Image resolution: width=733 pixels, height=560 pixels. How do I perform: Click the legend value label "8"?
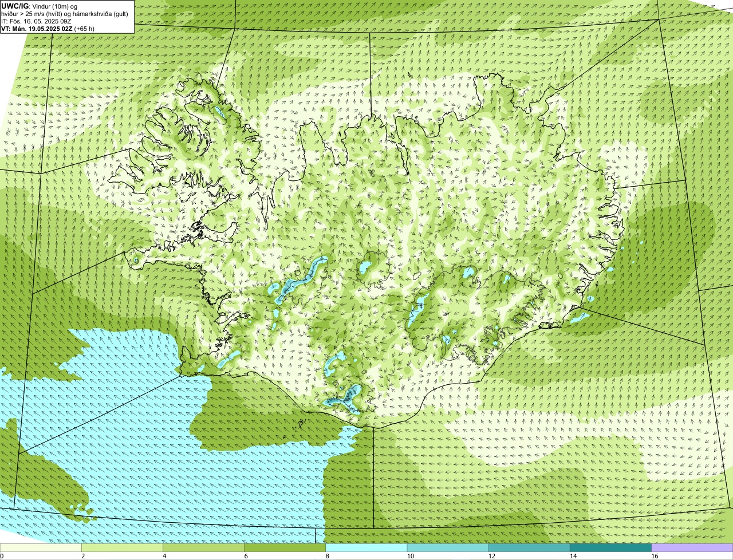pos(327,556)
